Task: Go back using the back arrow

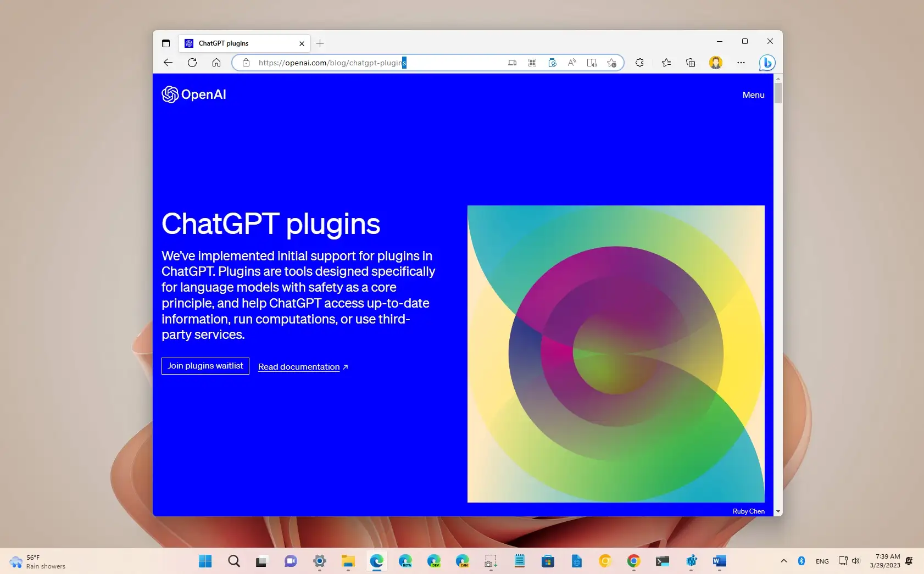Action: point(168,63)
